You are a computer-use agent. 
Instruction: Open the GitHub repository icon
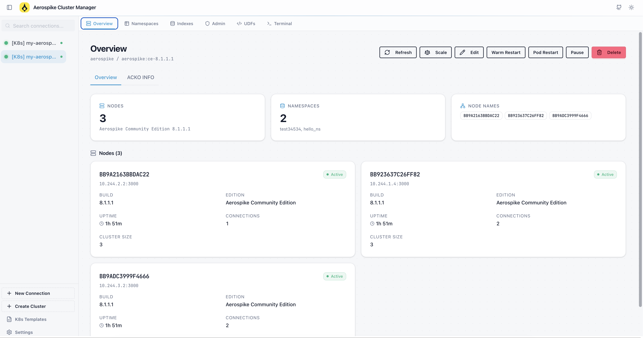pyautogui.click(x=619, y=7)
